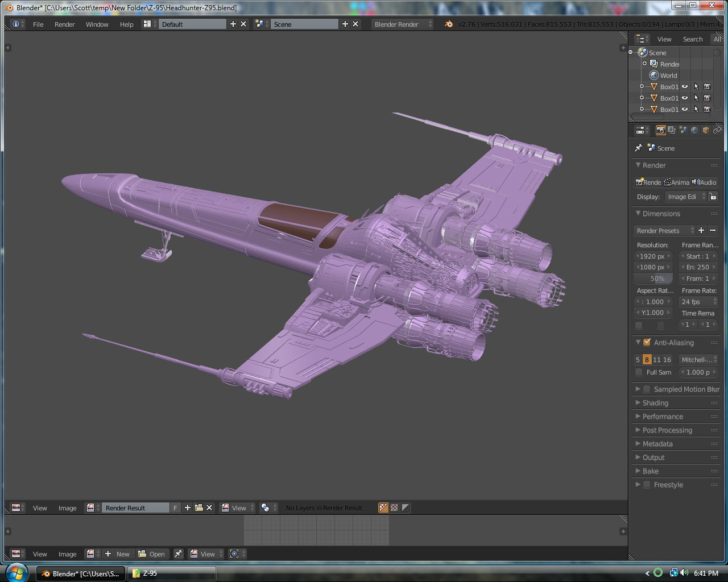728x582 pixels.
Task: Pin image in the lower image editor
Action: pyautogui.click(x=178, y=554)
